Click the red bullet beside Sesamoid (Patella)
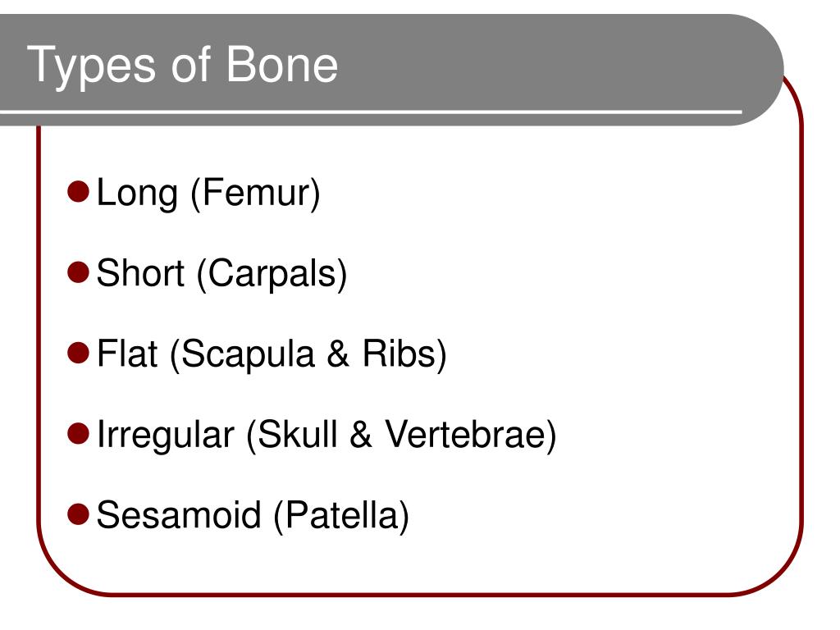The height and width of the screenshot is (630, 840). click(x=78, y=515)
